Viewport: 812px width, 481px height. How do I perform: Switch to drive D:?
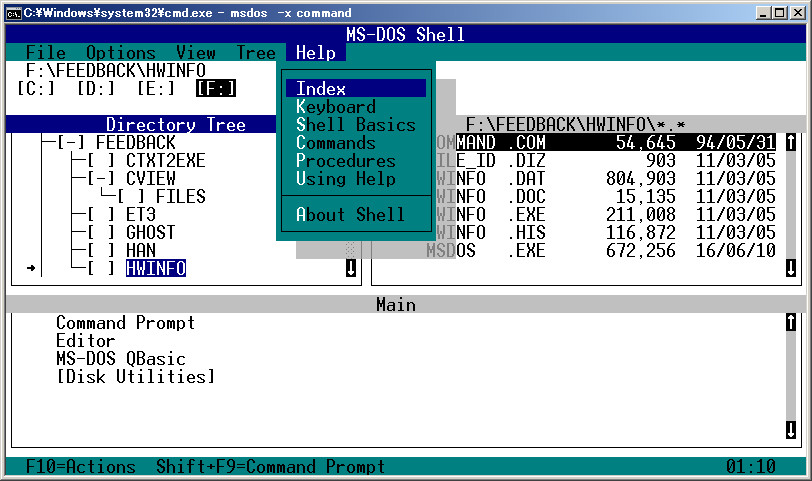[96, 89]
